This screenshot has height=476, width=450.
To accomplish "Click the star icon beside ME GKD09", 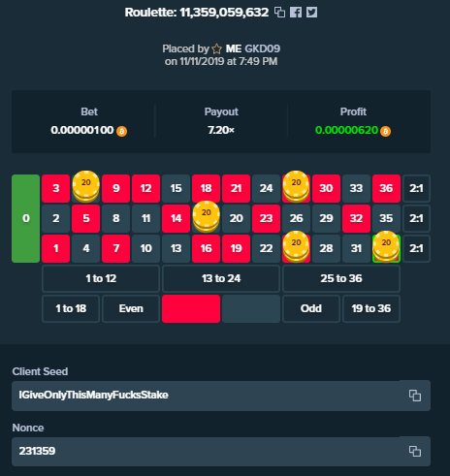I will point(217,48).
